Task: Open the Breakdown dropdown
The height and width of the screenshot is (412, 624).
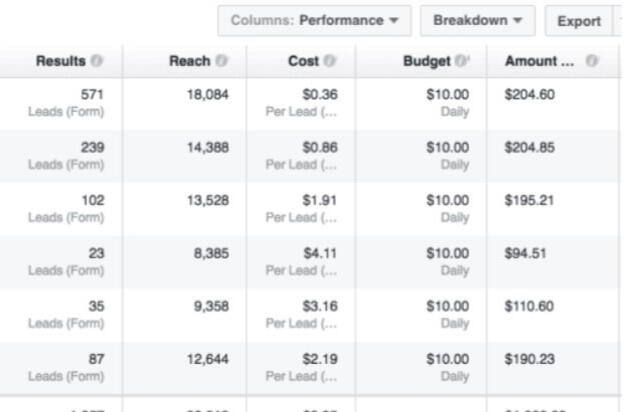Action: tap(477, 20)
